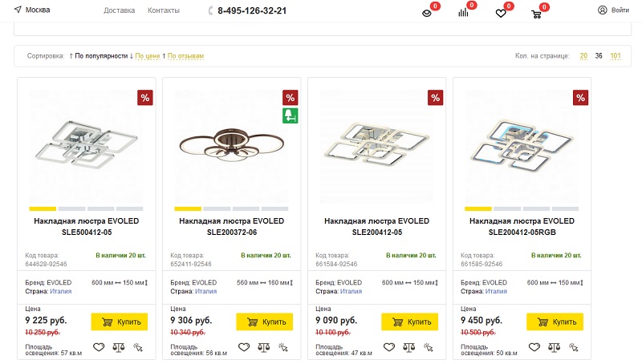Add SLE200412-05RGB chandelier to favorites
This screenshot has height=364, width=642.
coord(534,347)
